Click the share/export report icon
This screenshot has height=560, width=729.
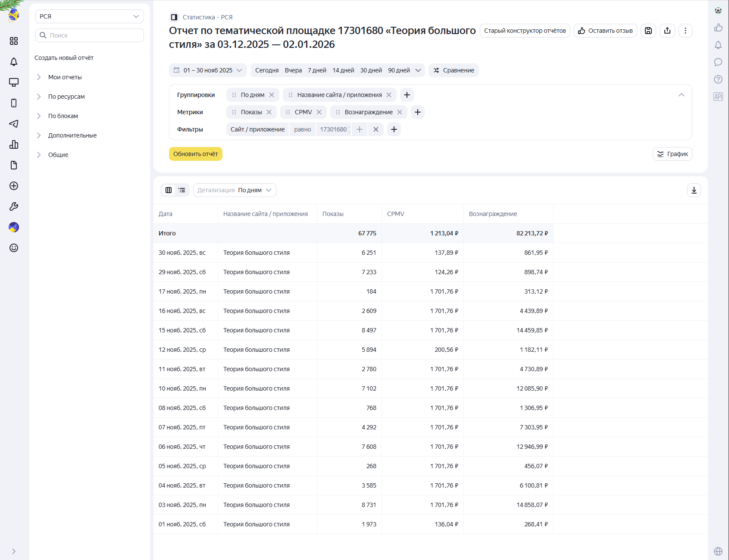coord(667,31)
